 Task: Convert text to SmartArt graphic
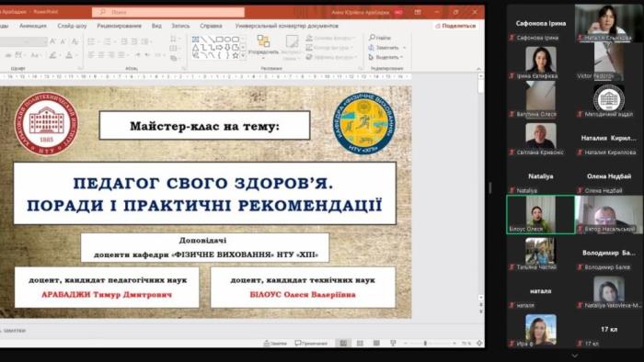click(175, 58)
